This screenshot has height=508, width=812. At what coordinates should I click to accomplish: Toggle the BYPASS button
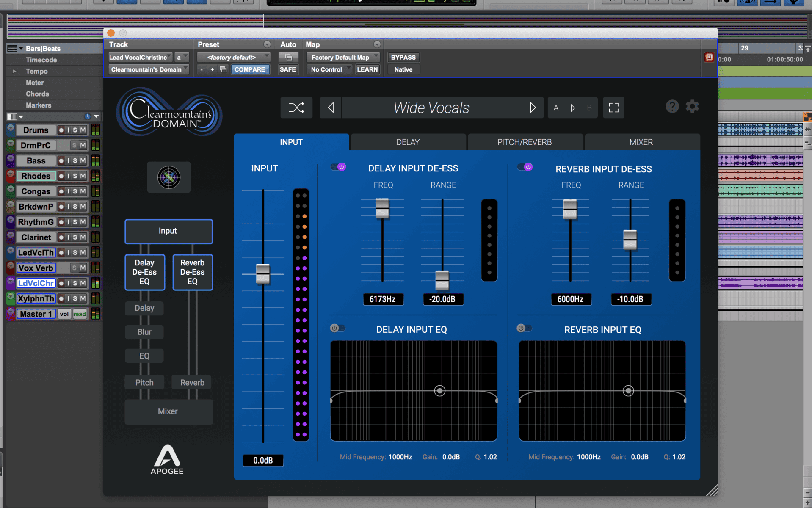(403, 57)
